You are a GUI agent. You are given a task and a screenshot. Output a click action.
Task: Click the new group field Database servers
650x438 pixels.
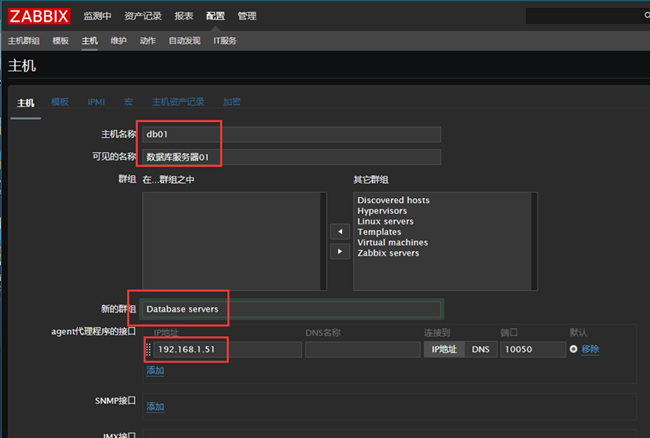291,309
